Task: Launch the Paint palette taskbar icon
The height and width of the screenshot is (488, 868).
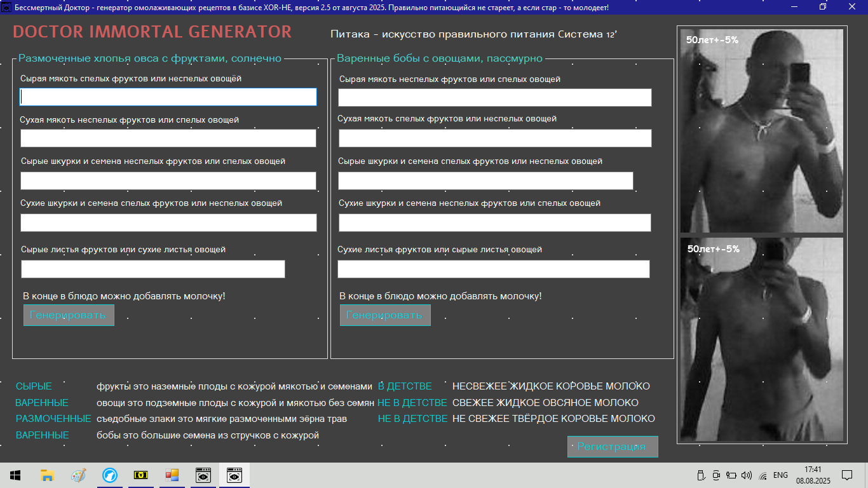Action: click(x=78, y=475)
